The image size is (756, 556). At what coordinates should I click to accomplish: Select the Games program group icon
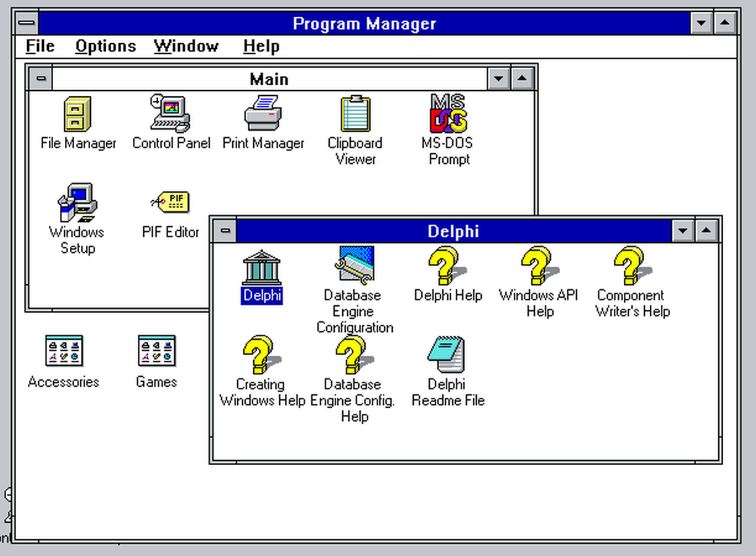(156, 351)
